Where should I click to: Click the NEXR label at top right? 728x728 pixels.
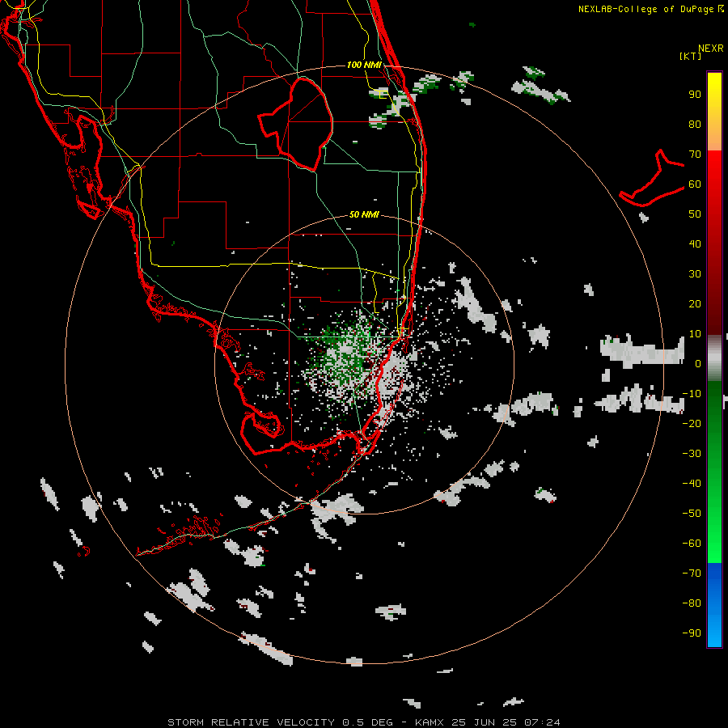[710, 49]
